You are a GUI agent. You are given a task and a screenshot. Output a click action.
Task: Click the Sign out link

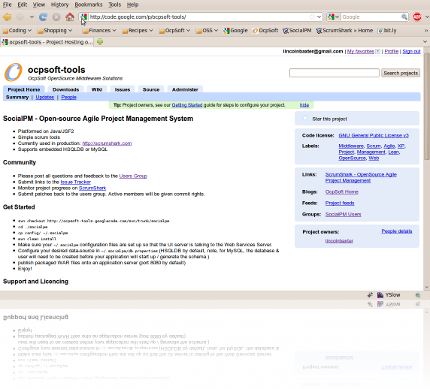click(x=411, y=51)
